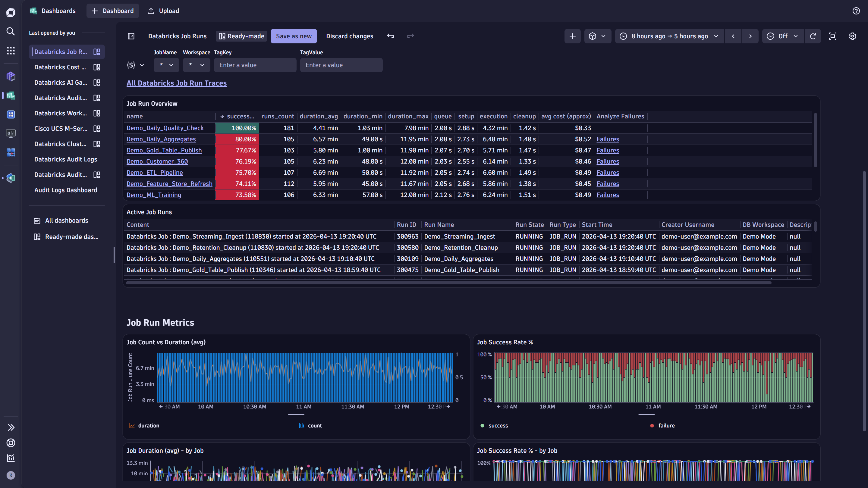Click the Save as new button
The width and height of the screenshot is (868, 488).
pyautogui.click(x=294, y=36)
